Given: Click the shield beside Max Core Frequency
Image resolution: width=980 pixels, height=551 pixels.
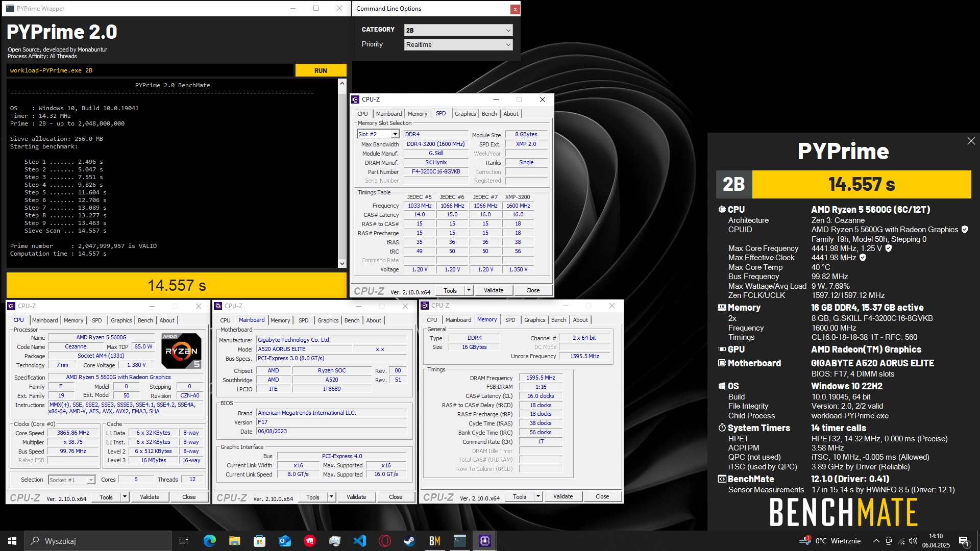Looking at the screenshot, I should (x=888, y=248).
